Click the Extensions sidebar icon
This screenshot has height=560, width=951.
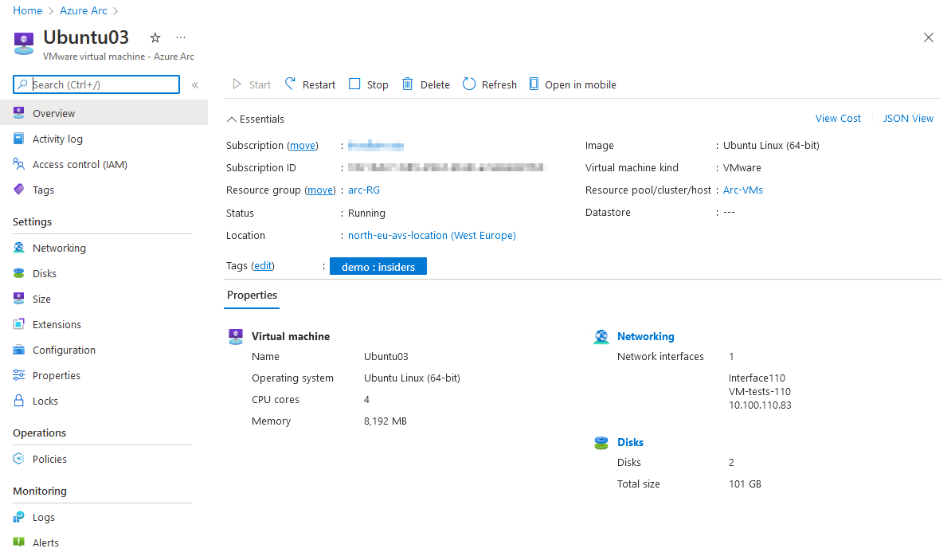pyautogui.click(x=19, y=324)
